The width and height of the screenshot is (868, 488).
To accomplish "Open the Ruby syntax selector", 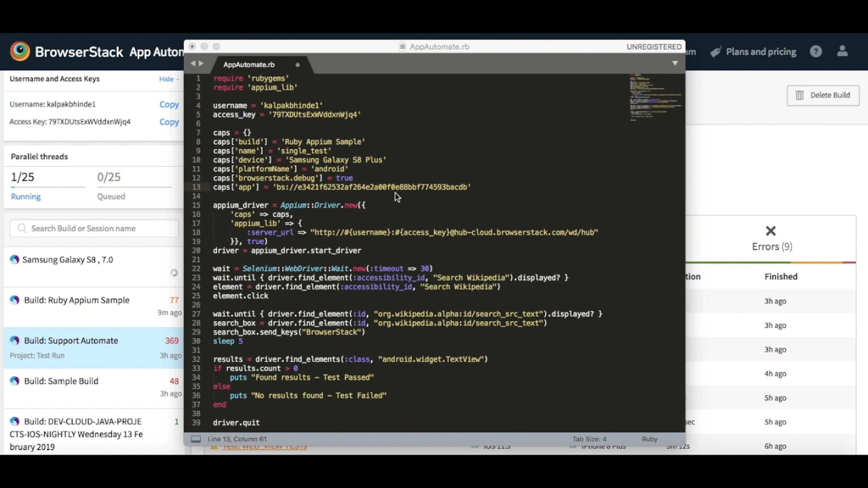I will [x=649, y=439].
